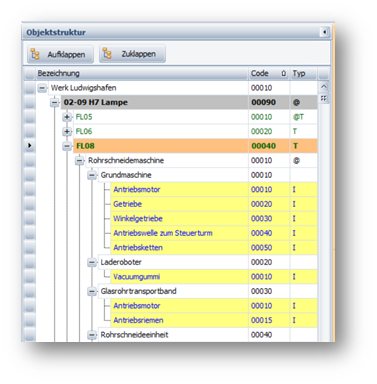Click the Zuklappen button
This screenshot has width=377, height=384.
(x=132, y=54)
